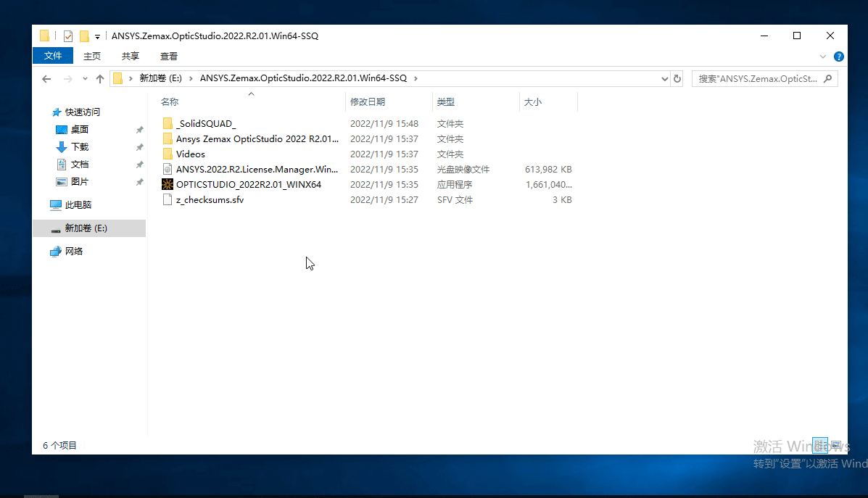Open 网络 in the navigation pane

[x=74, y=252]
